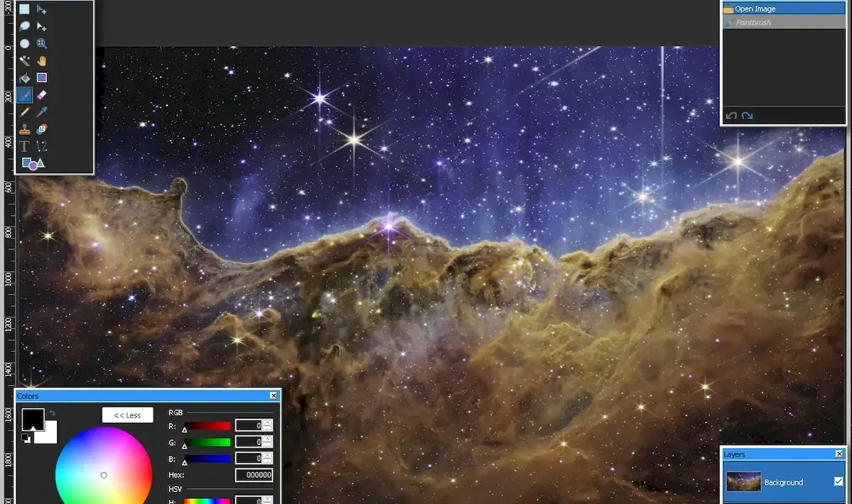This screenshot has height=504, width=852.
Task: Close the Colors panel
Action: [273, 396]
